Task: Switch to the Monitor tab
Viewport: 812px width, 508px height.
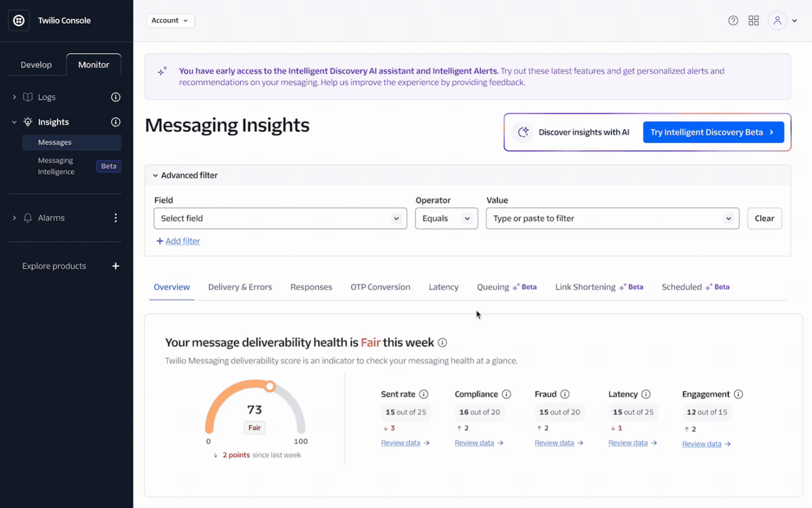Action: pos(94,65)
